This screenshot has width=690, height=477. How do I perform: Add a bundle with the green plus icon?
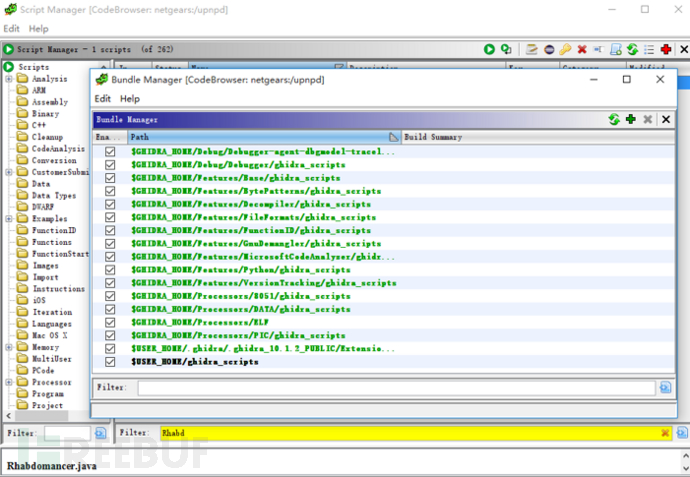[x=630, y=119]
